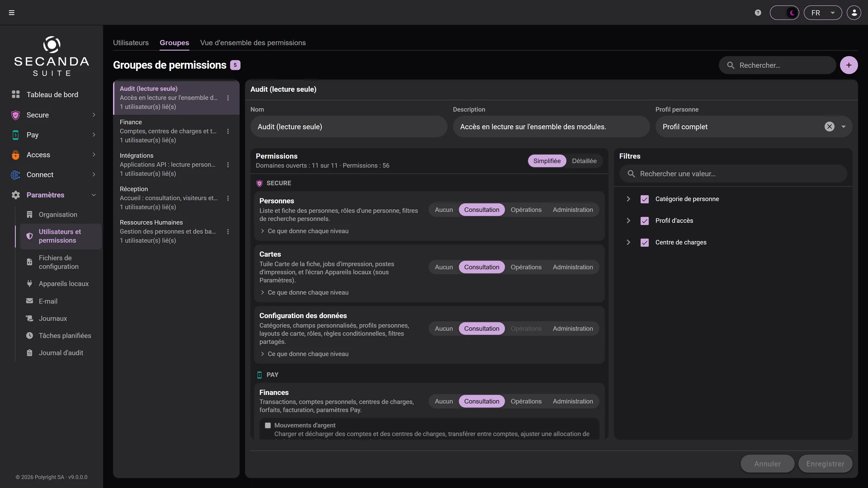The height and width of the screenshot is (488, 868).
Task: Open Fichiers de configuration menu item
Action: click(x=58, y=262)
